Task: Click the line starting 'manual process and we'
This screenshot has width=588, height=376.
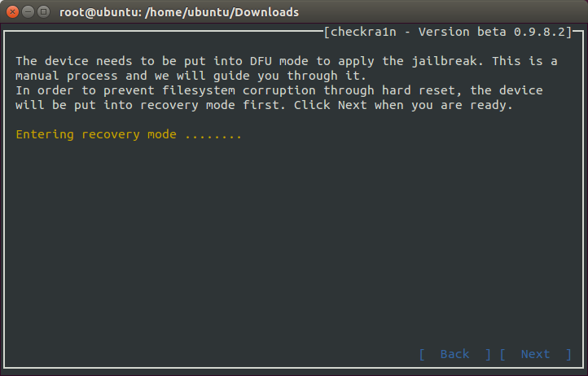Action: (x=191, y=76)
